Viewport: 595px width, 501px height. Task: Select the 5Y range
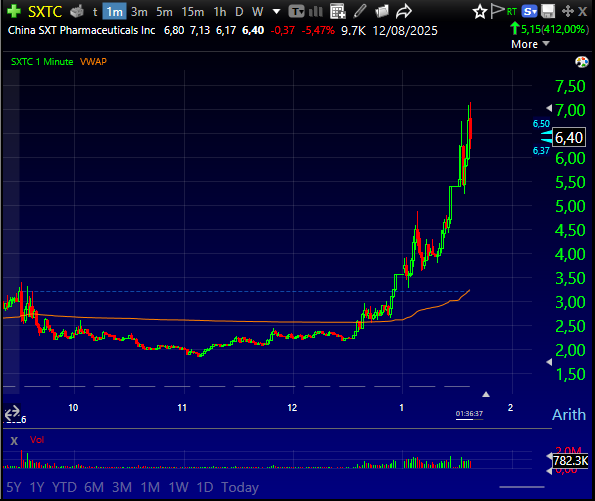14,487
